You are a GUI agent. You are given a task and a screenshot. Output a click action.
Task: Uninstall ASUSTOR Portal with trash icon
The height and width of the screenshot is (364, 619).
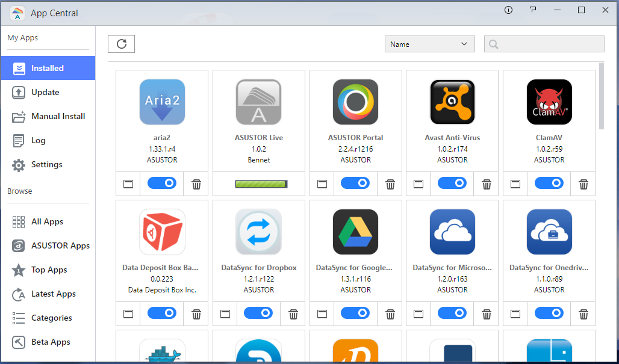[390, 184]
